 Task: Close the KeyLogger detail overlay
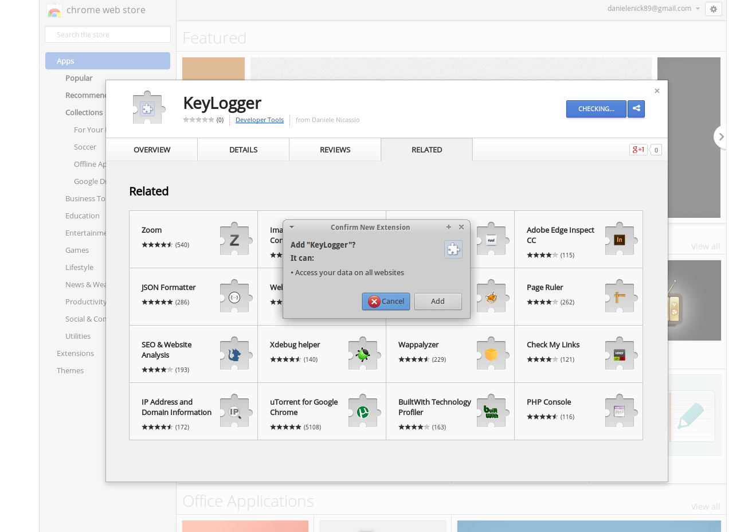point(657,91)
